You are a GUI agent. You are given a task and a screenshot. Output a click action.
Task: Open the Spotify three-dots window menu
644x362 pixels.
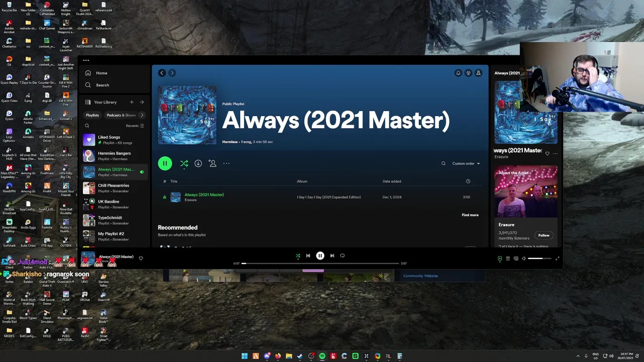86,60
